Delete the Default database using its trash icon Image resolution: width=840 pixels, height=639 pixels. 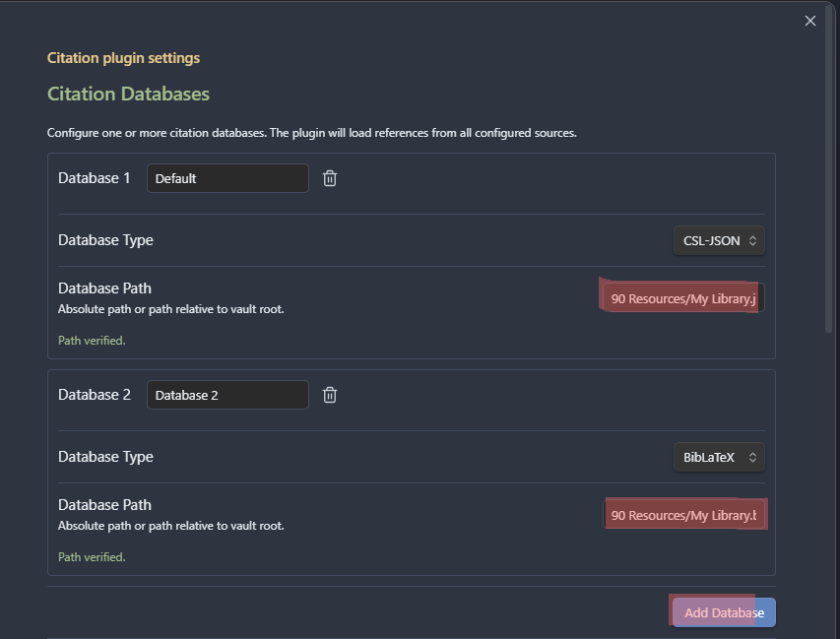click(329, 178)
